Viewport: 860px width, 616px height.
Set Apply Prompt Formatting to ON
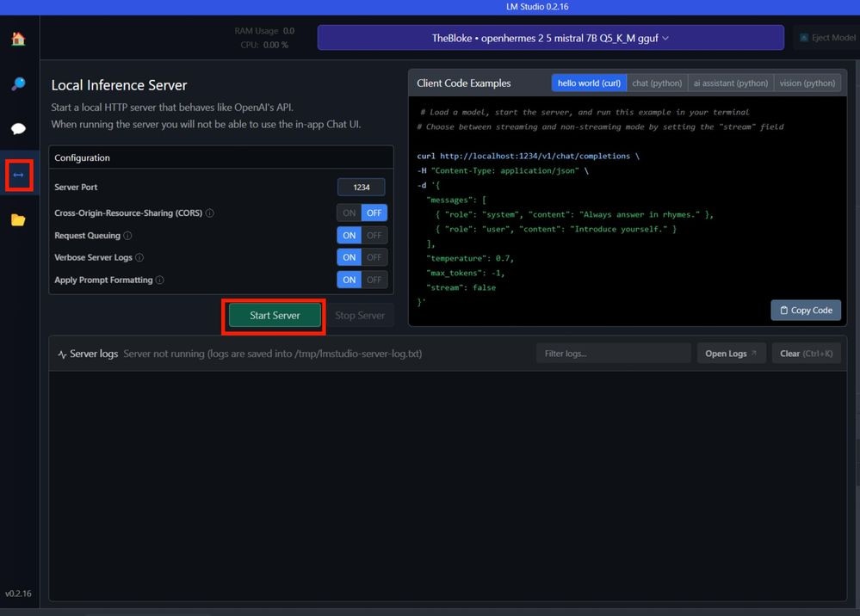(x=350, y=280)
